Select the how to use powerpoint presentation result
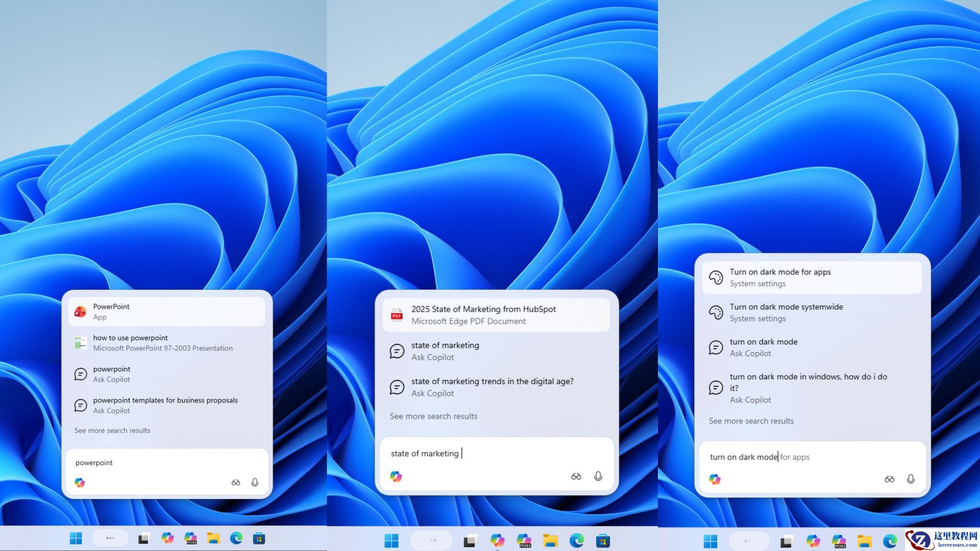 coord(162,342)
